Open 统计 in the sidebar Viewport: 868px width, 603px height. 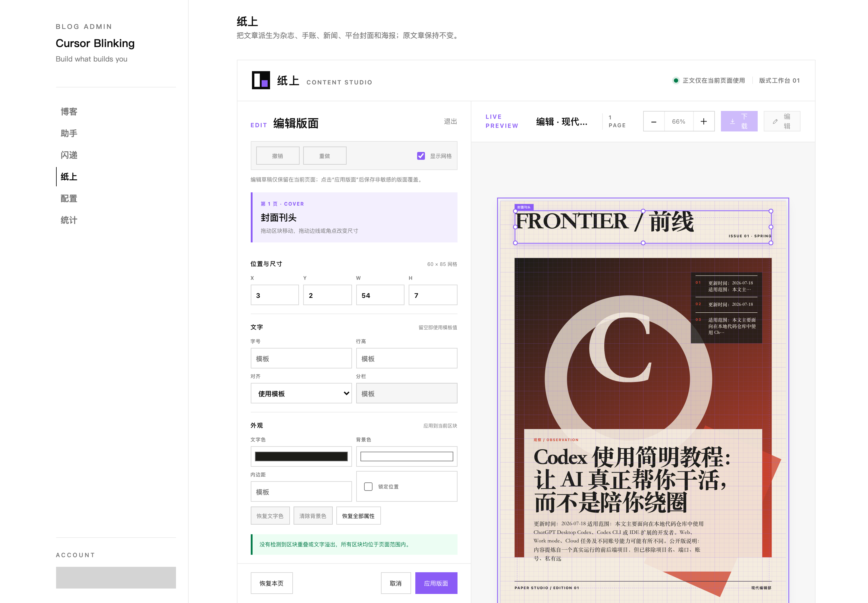click(69, 220)
